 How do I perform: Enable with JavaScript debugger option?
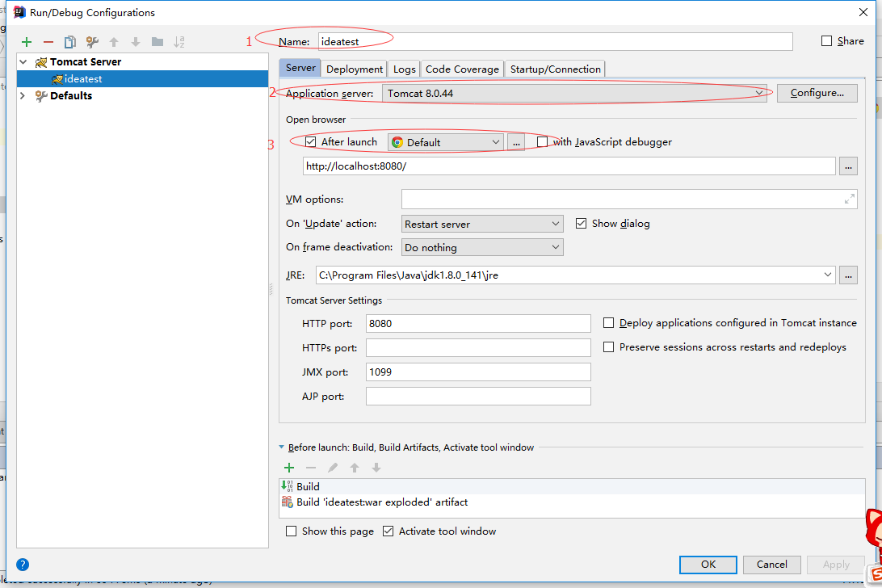click(543, 142)
